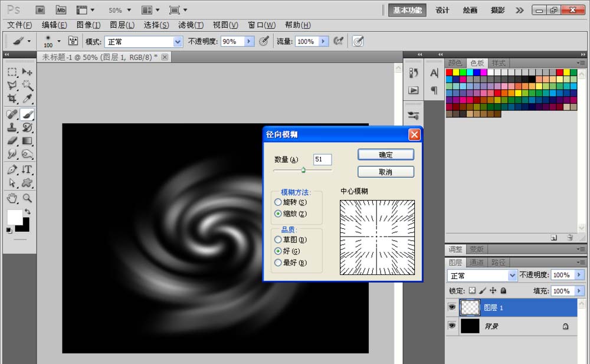Toggle the Brush panel button
The width and height of the screenshot is (590, 364).
coord(73,41)
